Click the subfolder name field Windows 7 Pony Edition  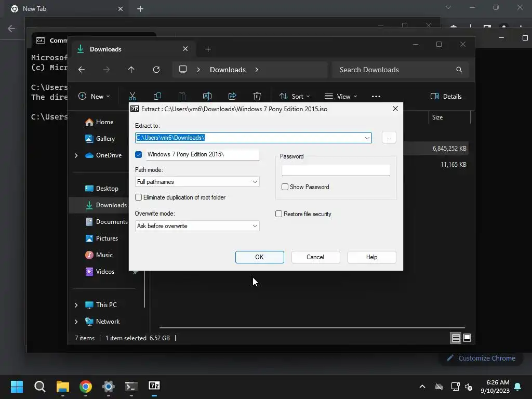[203, 154]
